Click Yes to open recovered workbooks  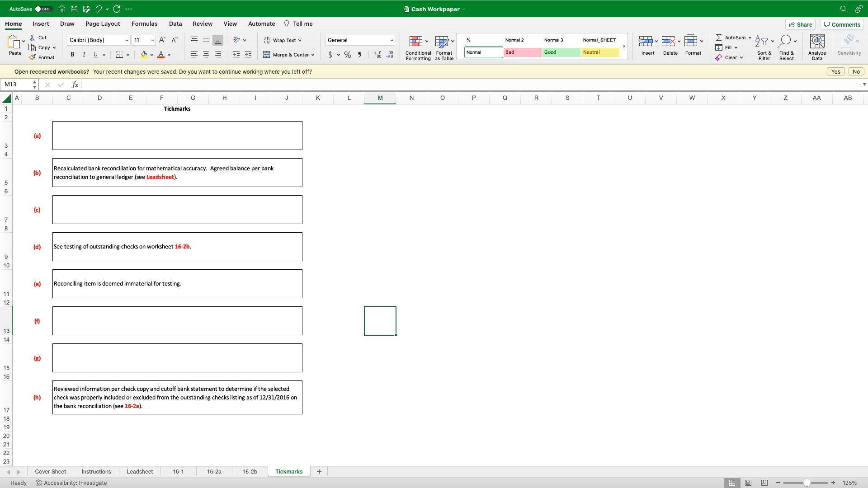point(835,72)
